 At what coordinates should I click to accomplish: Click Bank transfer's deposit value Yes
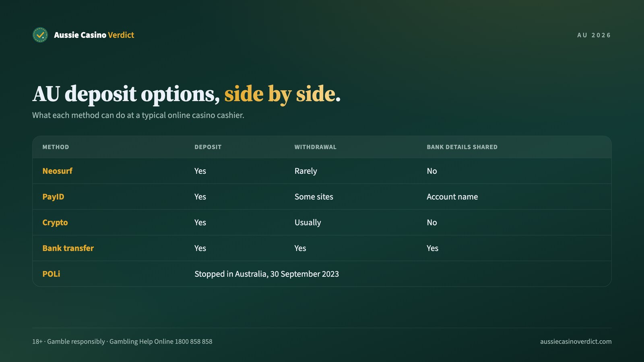point(200,248)
